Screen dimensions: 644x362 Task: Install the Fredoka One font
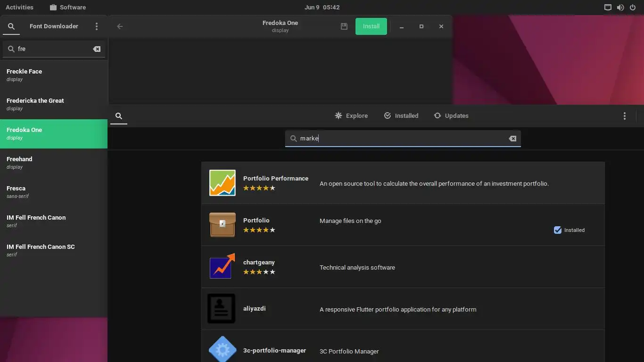pyautogui.click(x=371, y=26)
